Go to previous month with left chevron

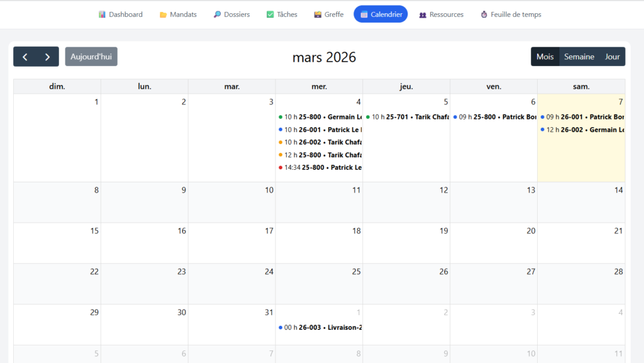coord(25,57)
